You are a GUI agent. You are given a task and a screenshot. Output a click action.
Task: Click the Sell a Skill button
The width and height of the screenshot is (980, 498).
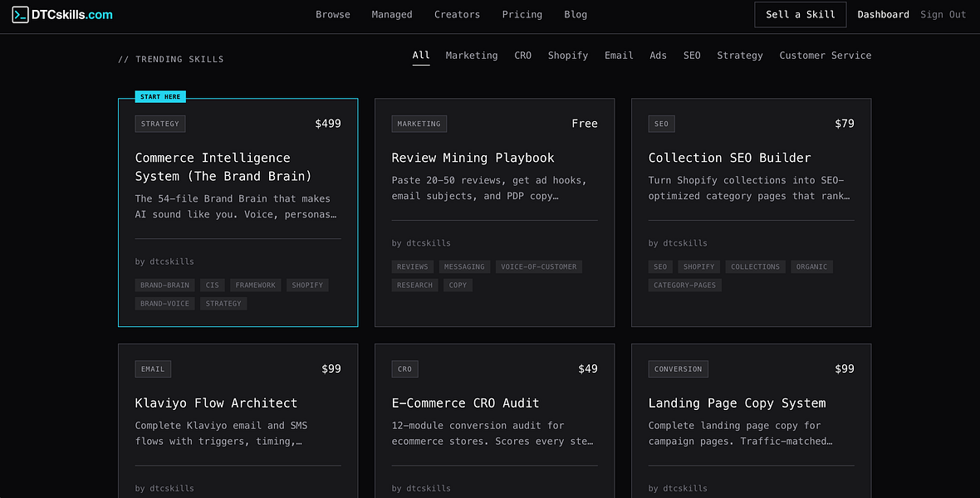pyautogui.click(x=800, y=14)
